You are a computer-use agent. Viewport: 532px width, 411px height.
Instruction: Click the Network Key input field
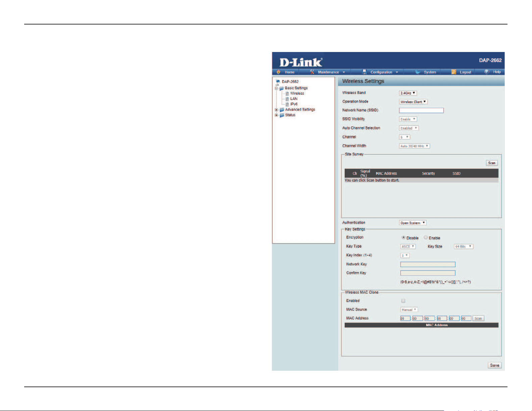[x=428, y=264]
